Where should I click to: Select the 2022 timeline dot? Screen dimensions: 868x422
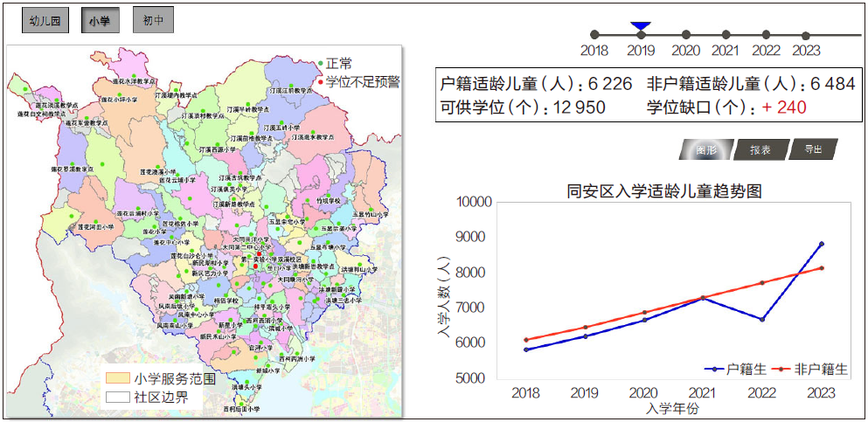click(766, 35)
